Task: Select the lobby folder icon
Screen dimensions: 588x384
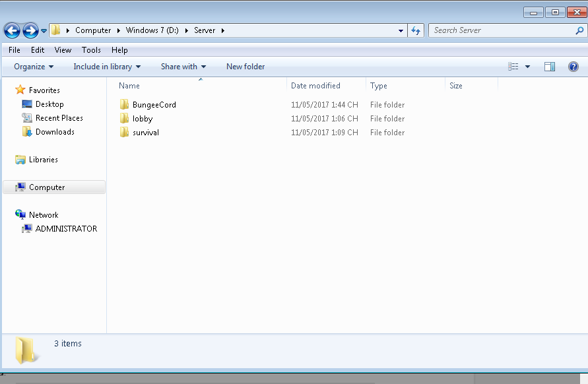Action: 124,119
